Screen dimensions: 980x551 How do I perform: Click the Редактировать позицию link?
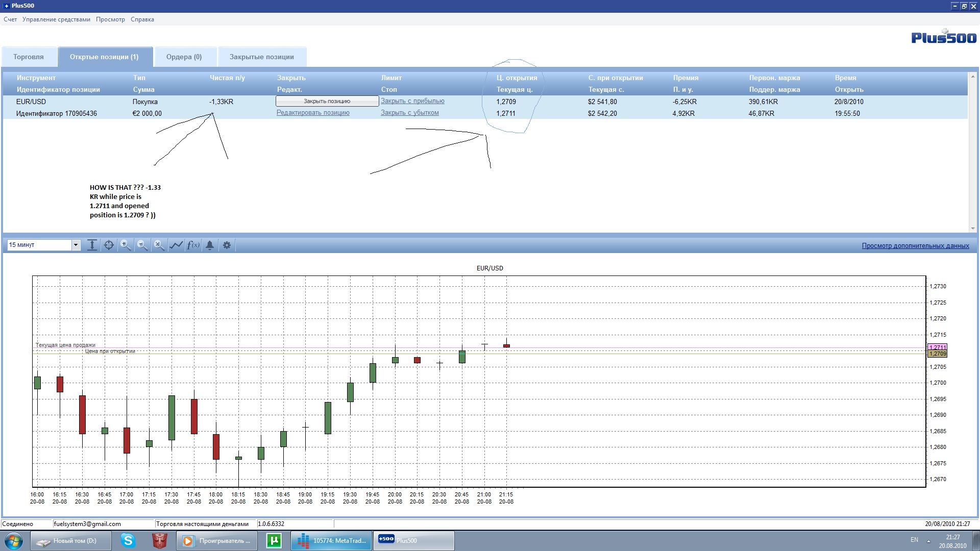point(313,113)
